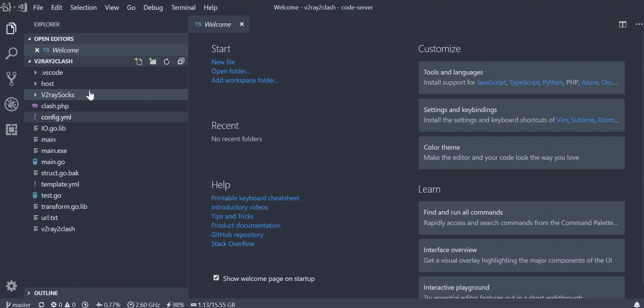Click the Python link in Tools and languages
The width and height of the screenshot is (644, 308).
click(x=553, y=82)
